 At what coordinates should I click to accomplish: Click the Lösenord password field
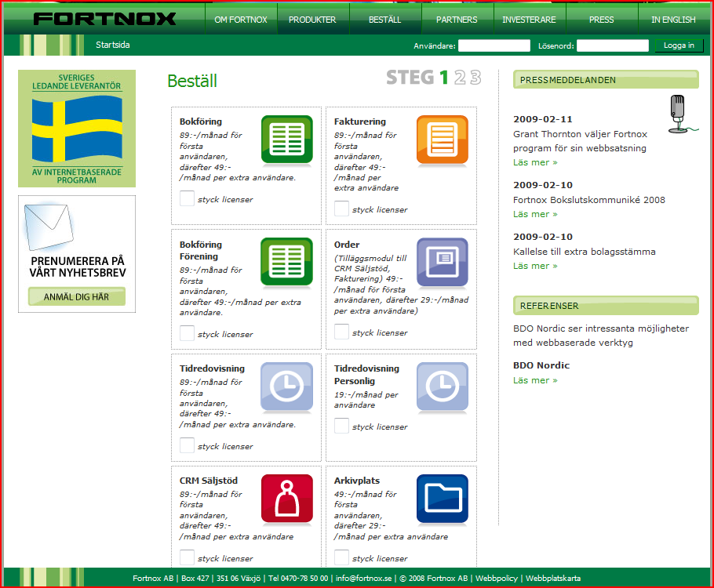(613, 45)
